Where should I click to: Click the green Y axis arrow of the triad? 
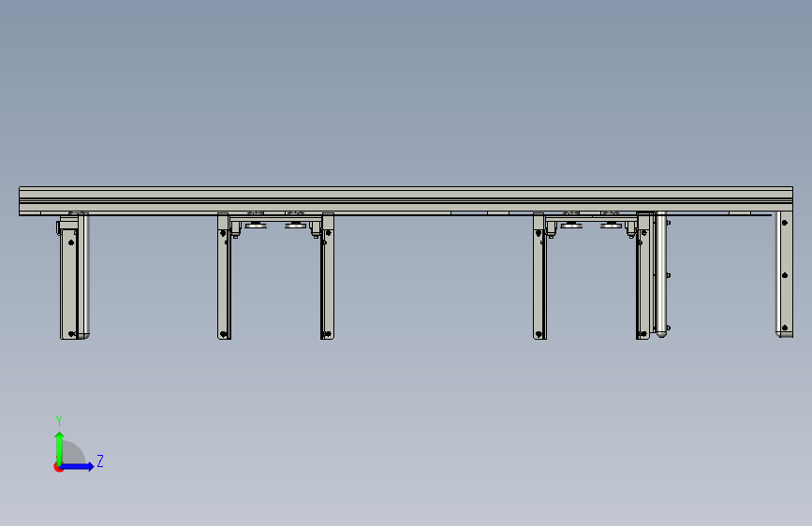click(60, 447)
